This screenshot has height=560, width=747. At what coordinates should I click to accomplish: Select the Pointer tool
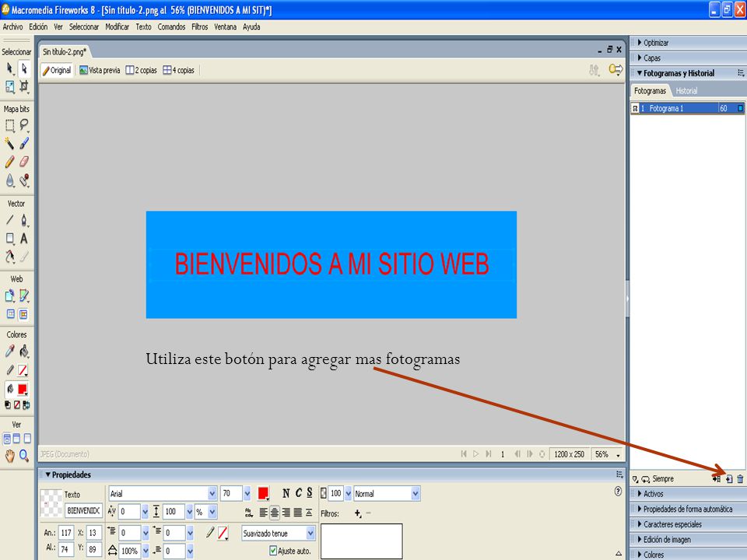coord(9,69)
